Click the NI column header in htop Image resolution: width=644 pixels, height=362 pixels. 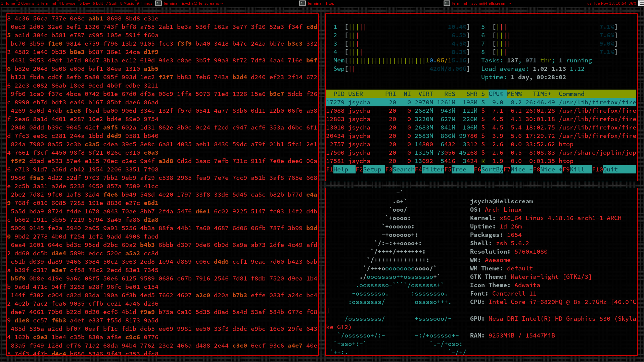pos(407,94)
